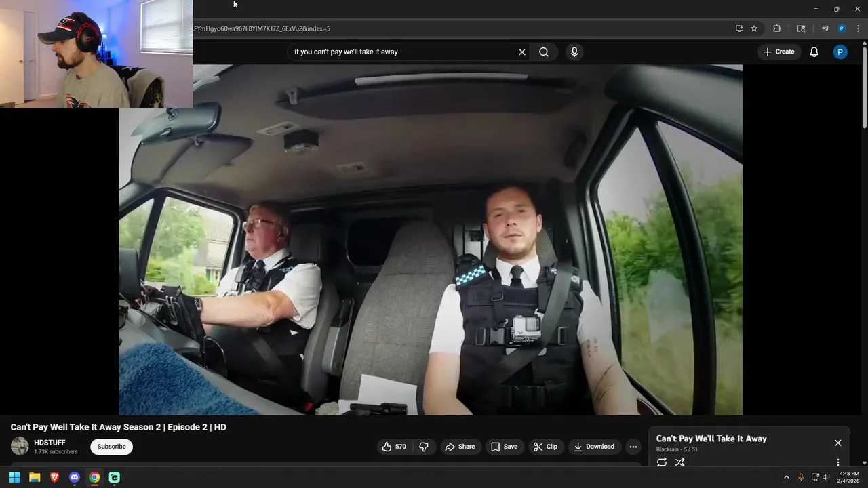
Task: Open the Create menu on YouTube
Action: pyautogui.click(x=778, y=52)
